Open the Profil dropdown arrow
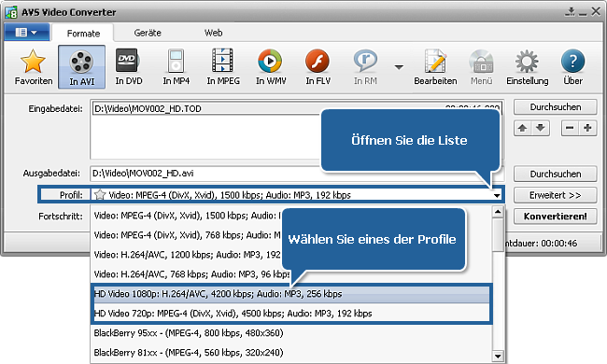Viewport: 607px width, 364px height. (497, 195)
